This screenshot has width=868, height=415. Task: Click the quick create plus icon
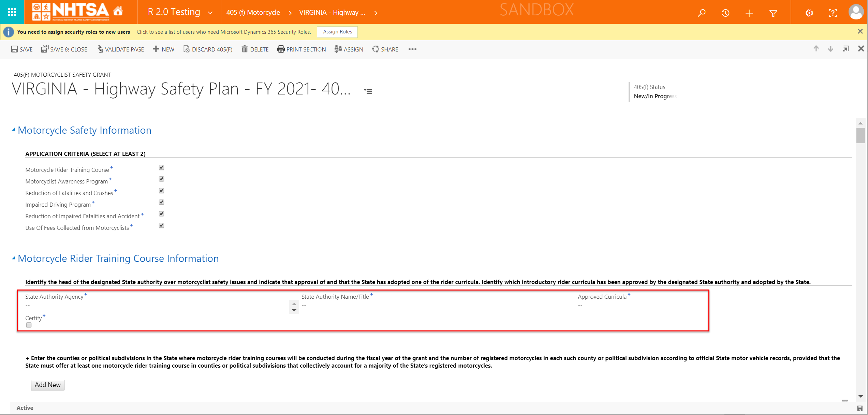(x=749, y=13)
